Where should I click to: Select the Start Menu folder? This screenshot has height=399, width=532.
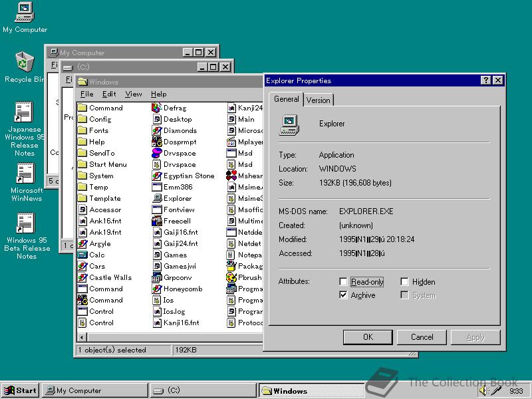pyautogui.click(x=102, y=164)
